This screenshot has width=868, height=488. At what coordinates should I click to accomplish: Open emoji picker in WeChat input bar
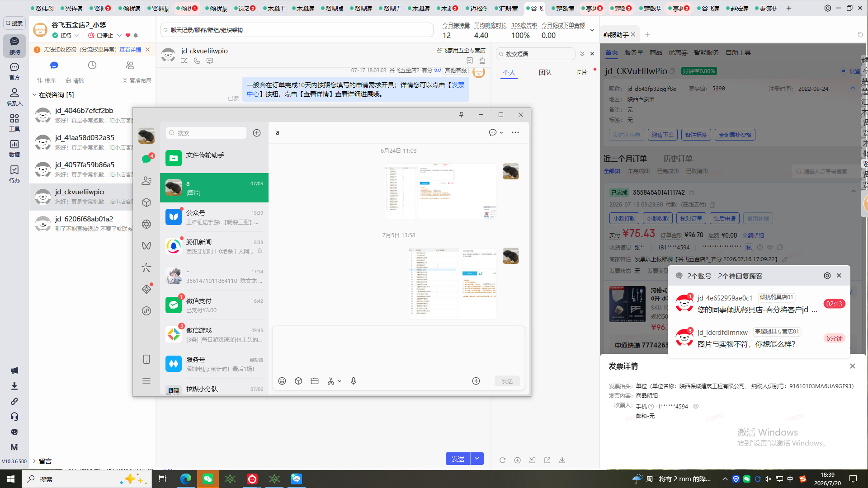(282, 381)
